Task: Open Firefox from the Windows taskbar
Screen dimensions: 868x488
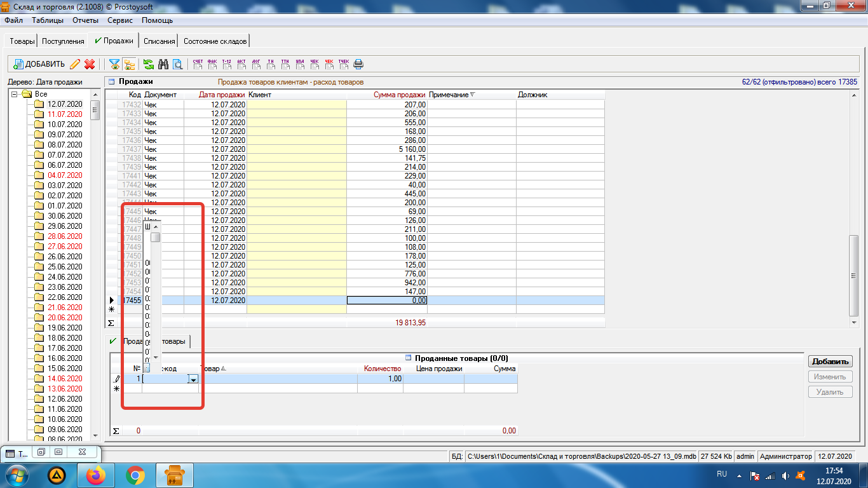Action: tap(97, 475)
